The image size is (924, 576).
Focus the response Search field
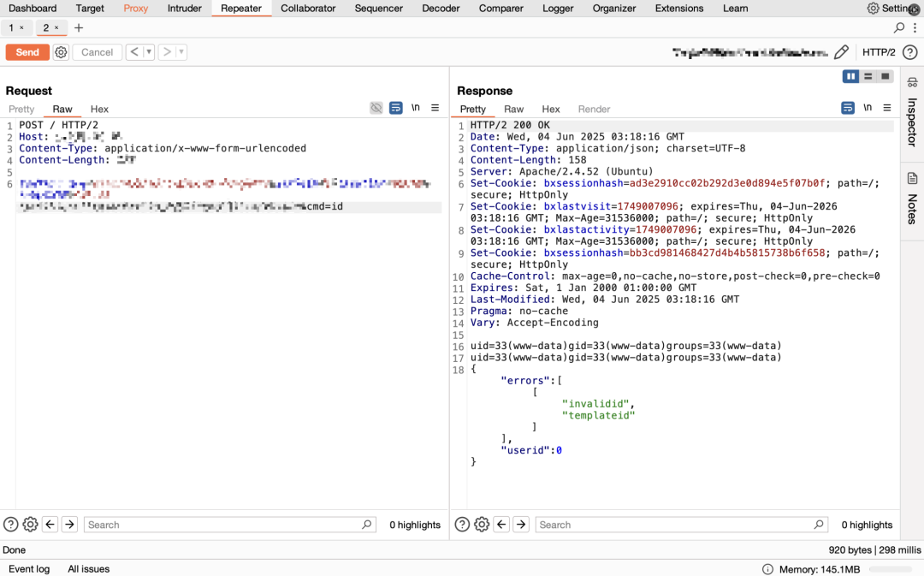(681, 524)
